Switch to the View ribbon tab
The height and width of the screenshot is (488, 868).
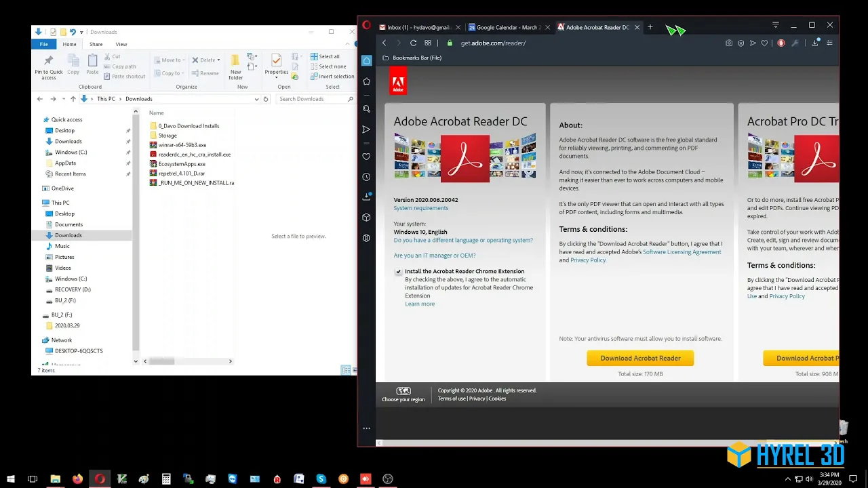[x=121, y=44]
